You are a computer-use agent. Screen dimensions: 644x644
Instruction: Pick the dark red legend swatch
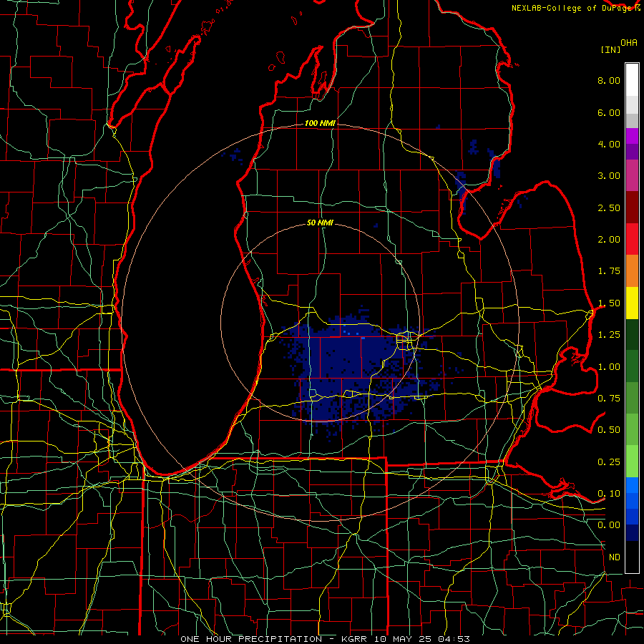pyautogui.click(x=632, y=208)
